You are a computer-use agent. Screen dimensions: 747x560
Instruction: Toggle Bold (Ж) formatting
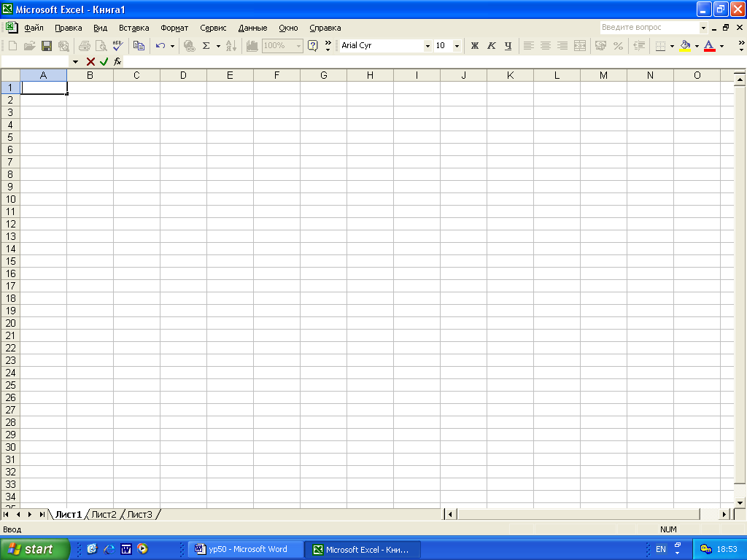(x=474, y=46)
